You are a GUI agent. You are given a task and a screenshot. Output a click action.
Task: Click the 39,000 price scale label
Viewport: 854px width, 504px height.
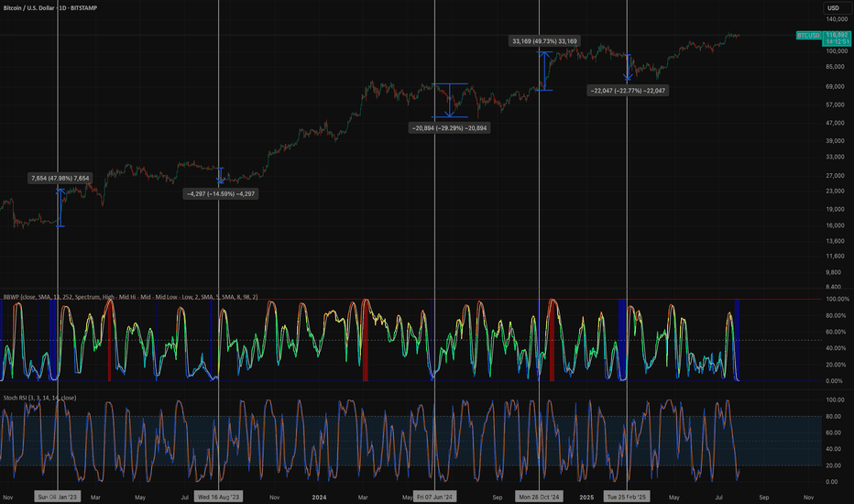[837, 140]
